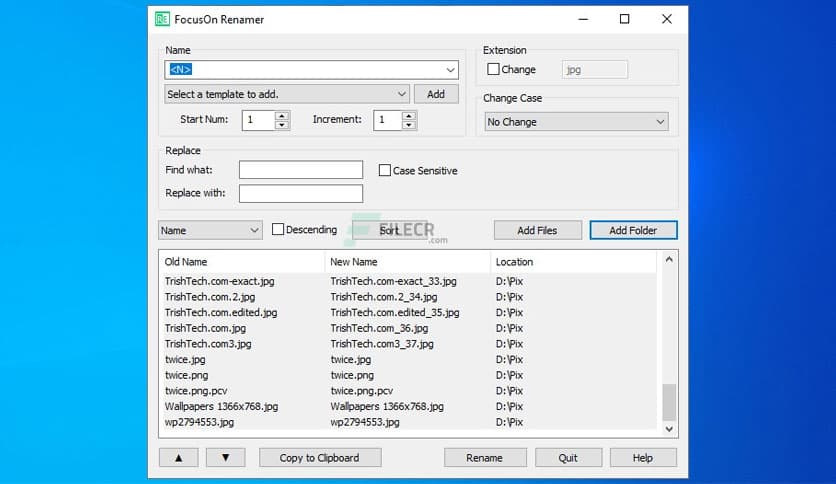Move selected file down with down arrow button
Screen dimensions: 836x484
tap(226, 457)
